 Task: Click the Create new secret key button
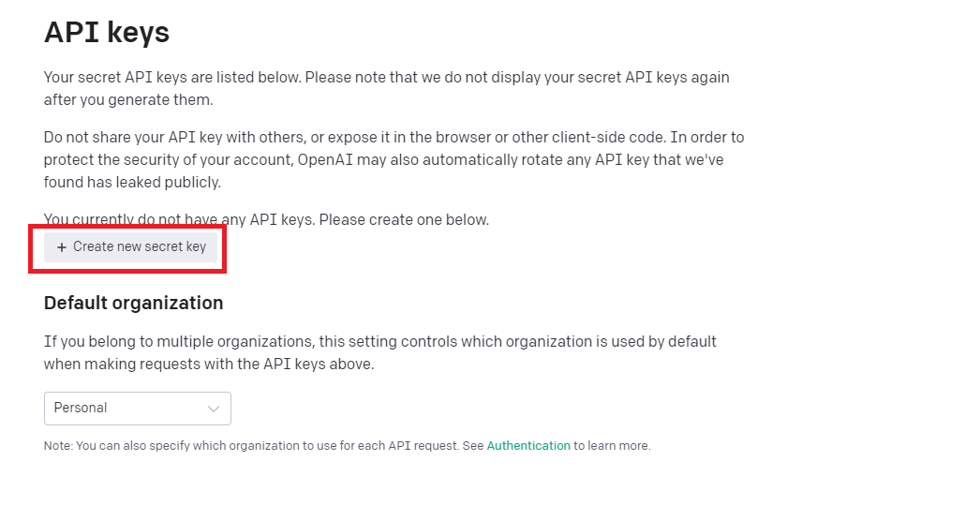[131, 247]
